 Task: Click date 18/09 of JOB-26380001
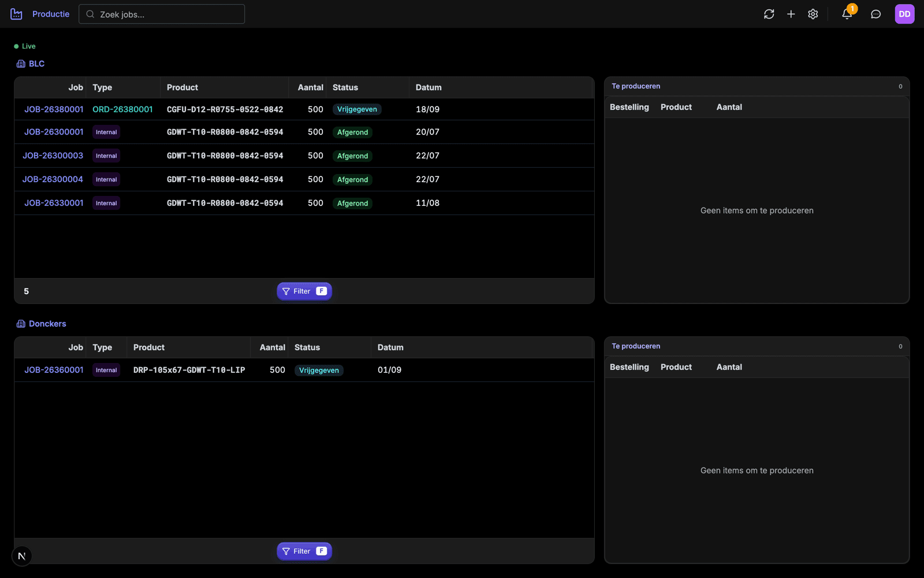[x=427, y=109]
